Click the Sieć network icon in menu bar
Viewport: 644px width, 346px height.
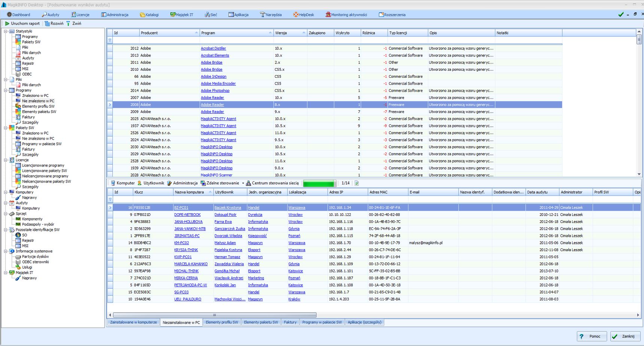pyautogui.click(x=207, y=15)
